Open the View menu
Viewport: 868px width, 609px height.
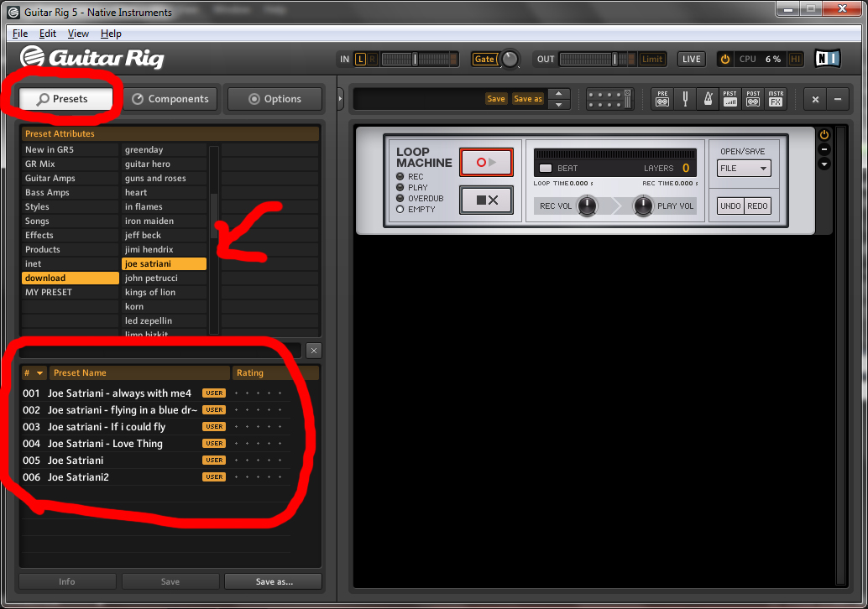(78, 34)
